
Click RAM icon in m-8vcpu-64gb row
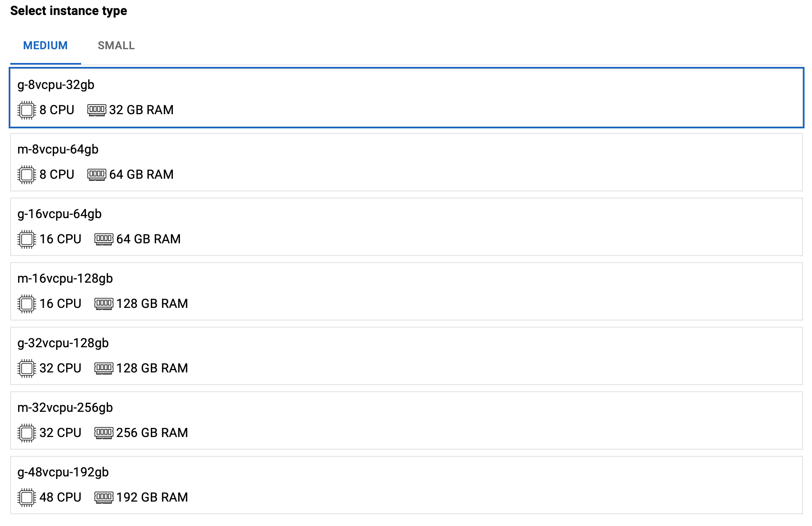tap(96, 174)
